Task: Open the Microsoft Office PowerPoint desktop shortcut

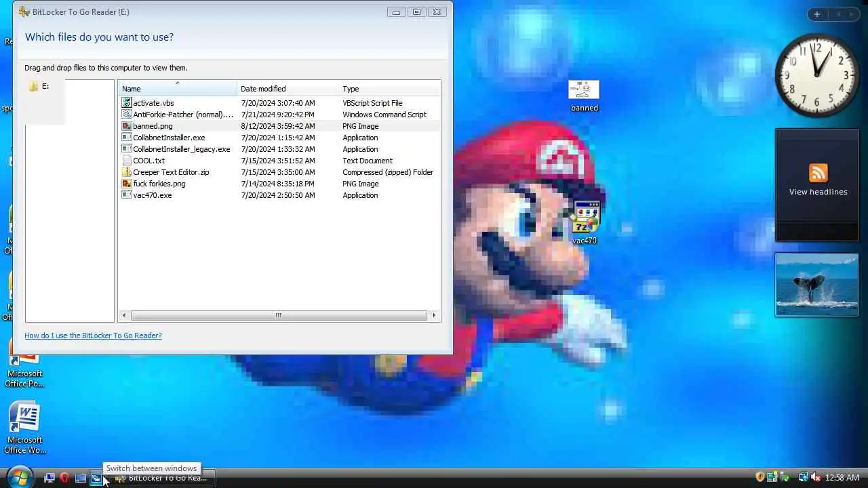Action: coord(25,370)
